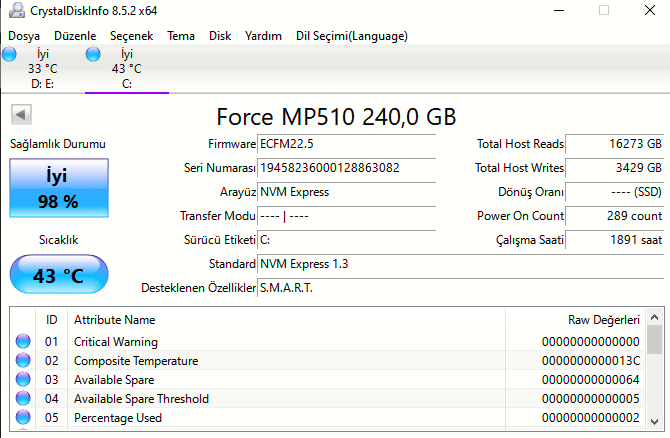This screenshot has width=670, height=438.
Task: Open the Düzenle menu
Action: pyautogui.click(x=75, y=36)
